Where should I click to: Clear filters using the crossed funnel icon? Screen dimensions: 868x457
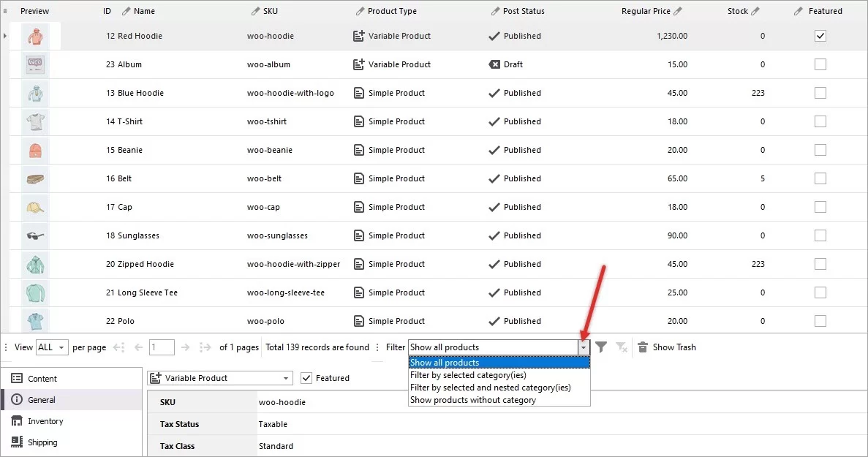pyautogui.click(x=621, y=347)
